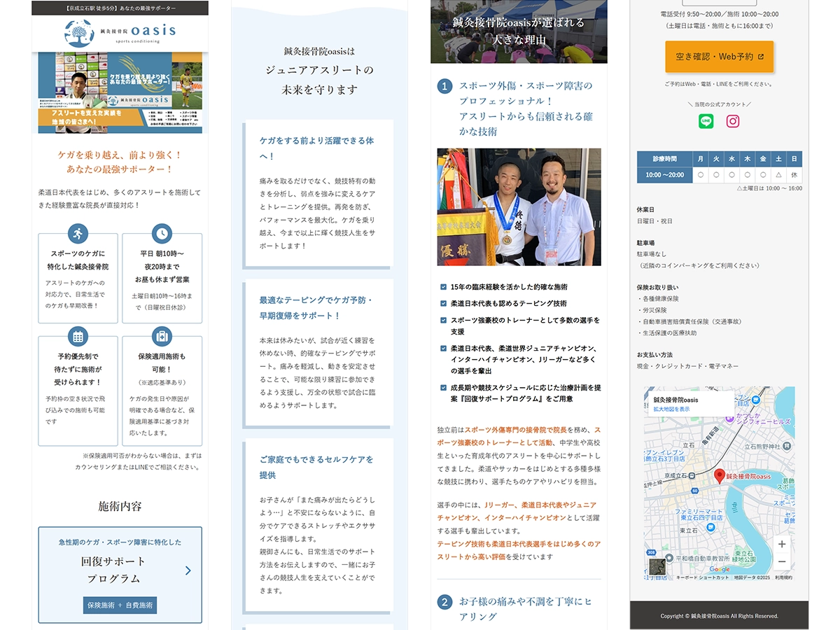Viewport: 840px width, 630px height.
Task: Expand 回復サポートプログラム via the chevron arrow
Action: click(x=188, y=570)
